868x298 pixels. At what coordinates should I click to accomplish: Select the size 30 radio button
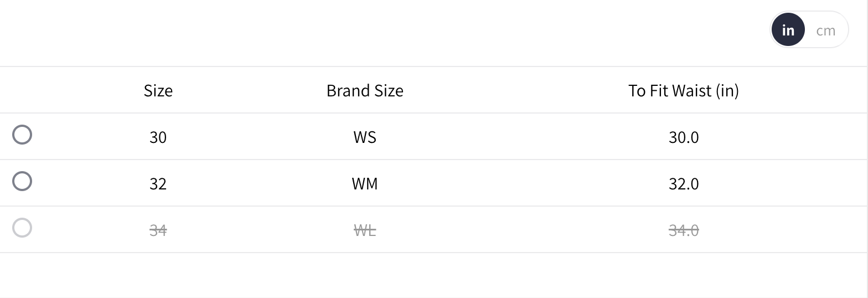[x=22, y=135]
